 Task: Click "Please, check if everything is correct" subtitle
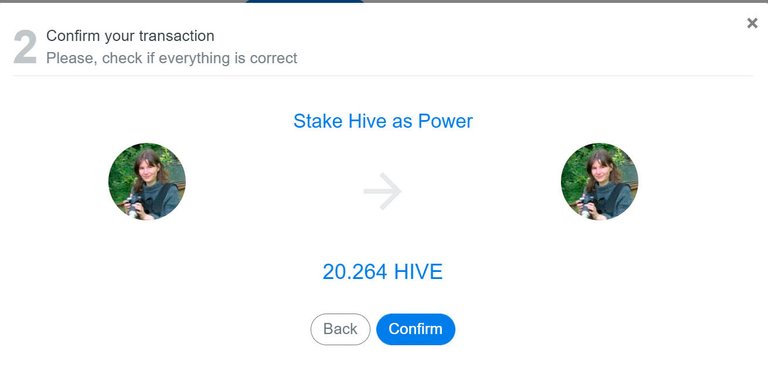(x=171, y=58)
